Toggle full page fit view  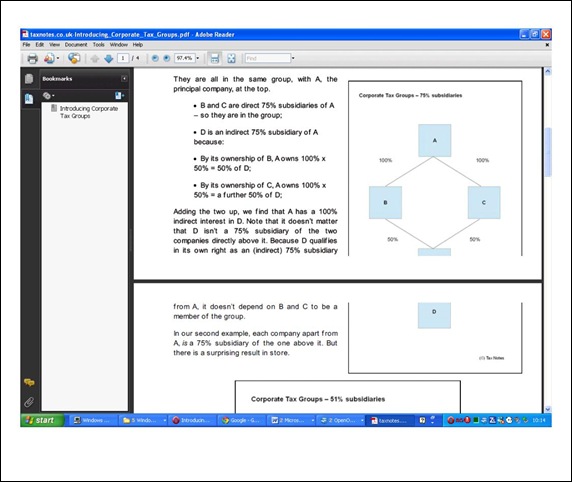231,58
